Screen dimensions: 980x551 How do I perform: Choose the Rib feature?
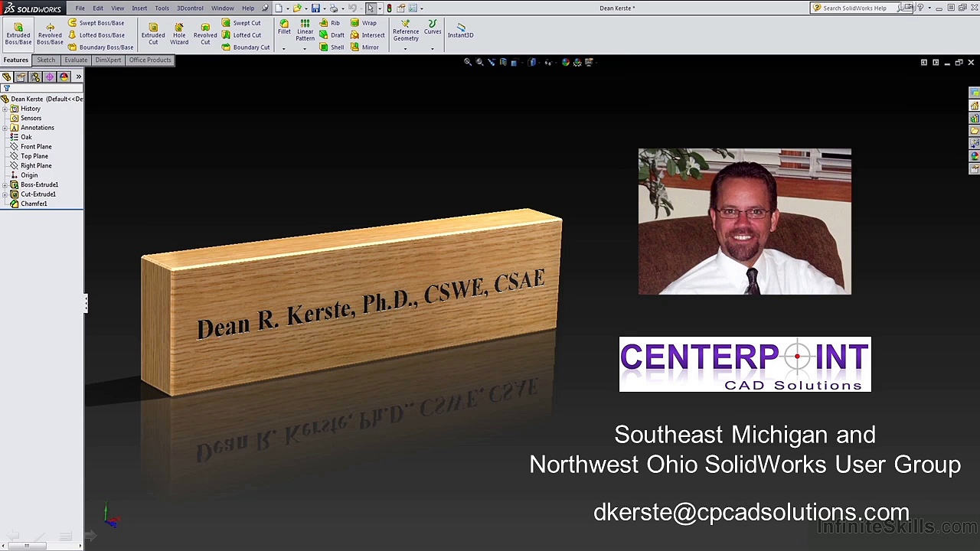[x=330, y=23]
